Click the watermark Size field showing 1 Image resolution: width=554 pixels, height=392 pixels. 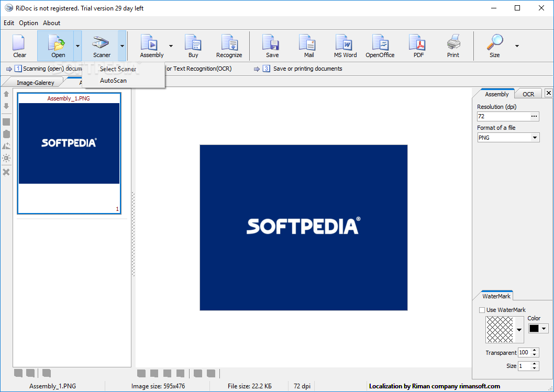(524, 366)
